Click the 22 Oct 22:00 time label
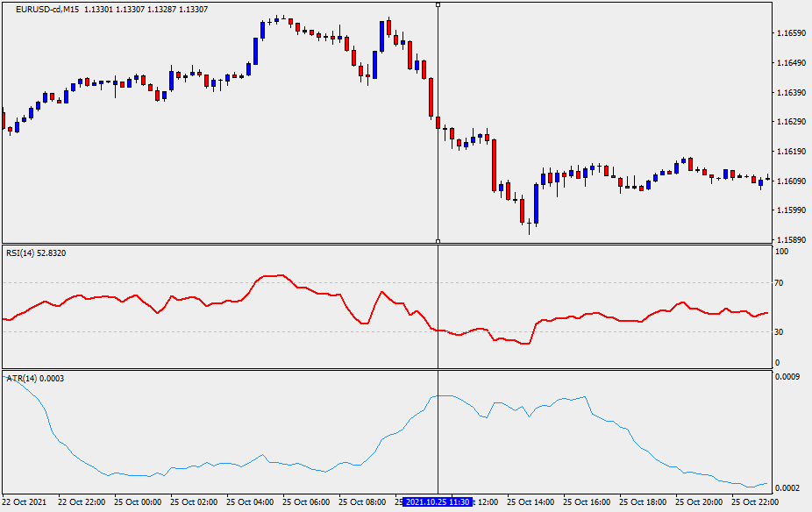 (x=82, y=502)
